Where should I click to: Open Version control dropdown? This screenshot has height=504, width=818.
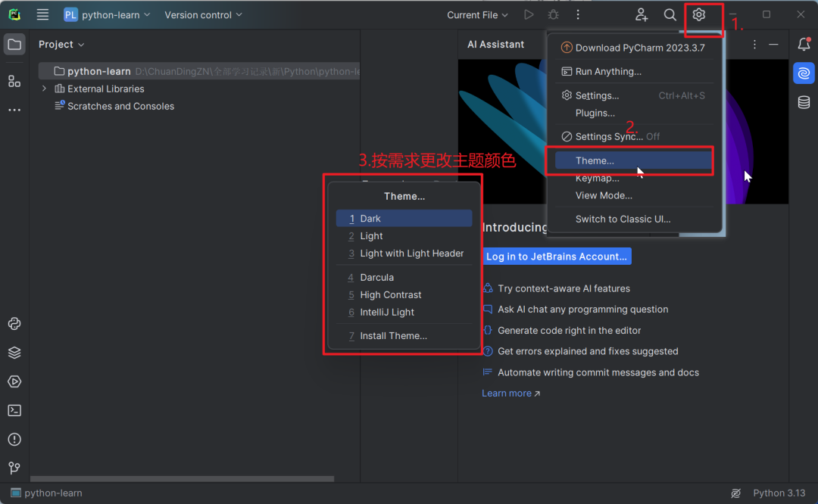[204, 14]
